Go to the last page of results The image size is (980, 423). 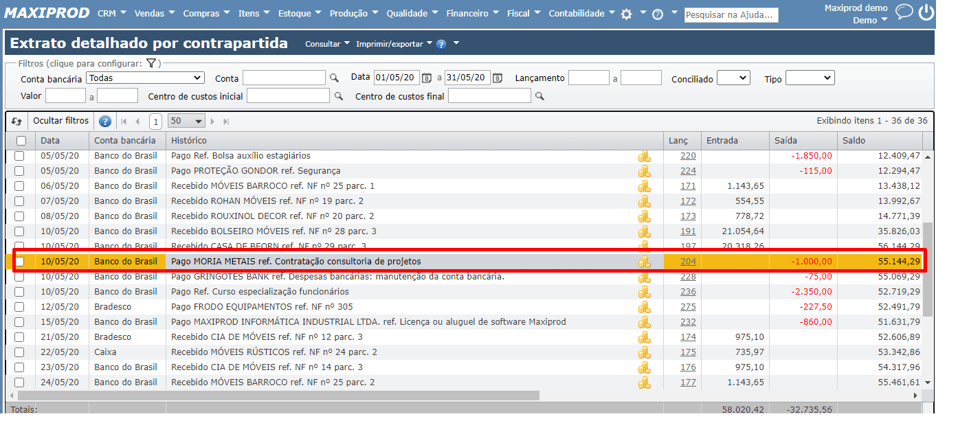(x=225, y=122)
